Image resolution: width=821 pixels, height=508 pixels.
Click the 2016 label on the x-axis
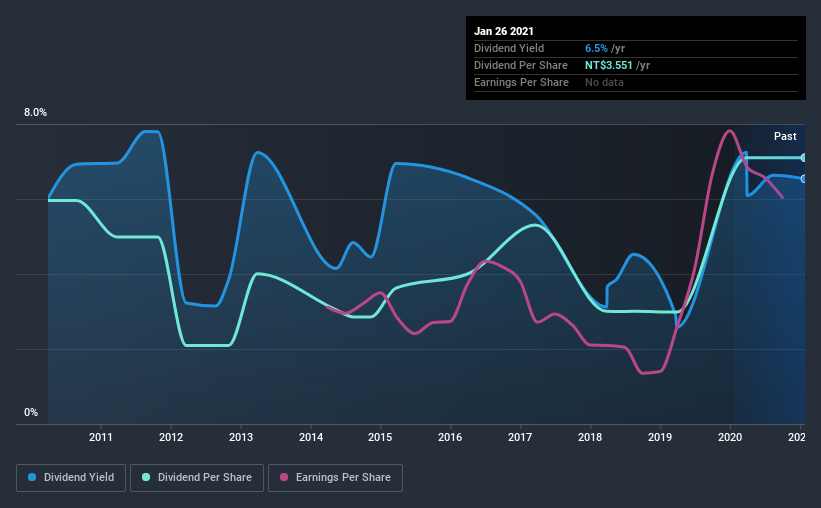pyautogui.click(x=450, y=437)
